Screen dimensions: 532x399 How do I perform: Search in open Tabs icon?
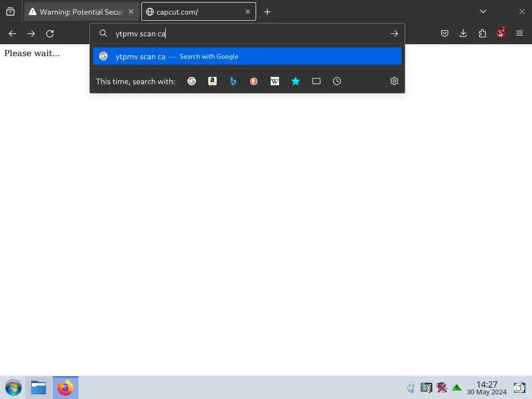(x=316, y=81)
